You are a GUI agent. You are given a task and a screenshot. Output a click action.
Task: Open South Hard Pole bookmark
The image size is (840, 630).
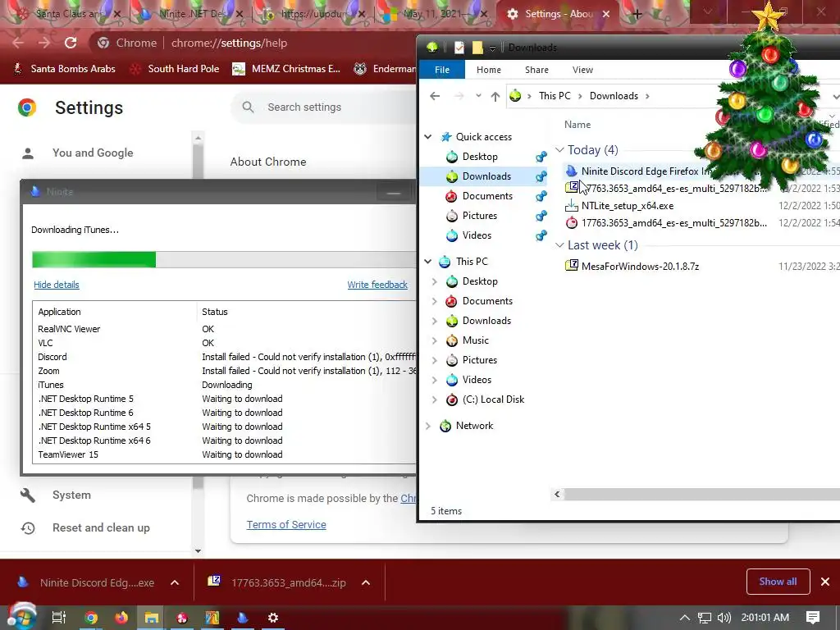(175, 69)
